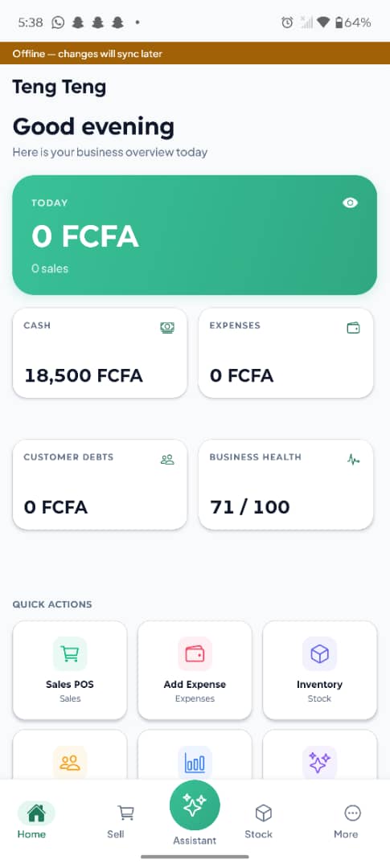Tap the green Today 0 FCFA sales card
The image size is (390, 868).
point(195,235)
